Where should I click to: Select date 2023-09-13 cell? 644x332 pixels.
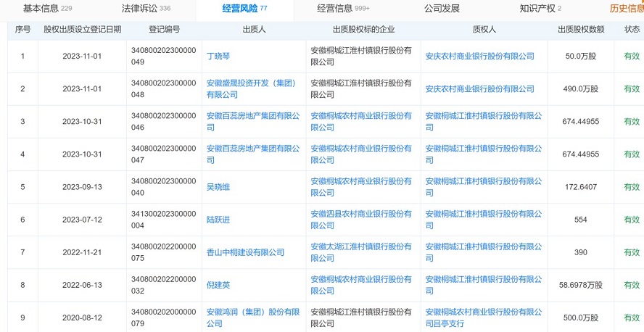[82, 187]
